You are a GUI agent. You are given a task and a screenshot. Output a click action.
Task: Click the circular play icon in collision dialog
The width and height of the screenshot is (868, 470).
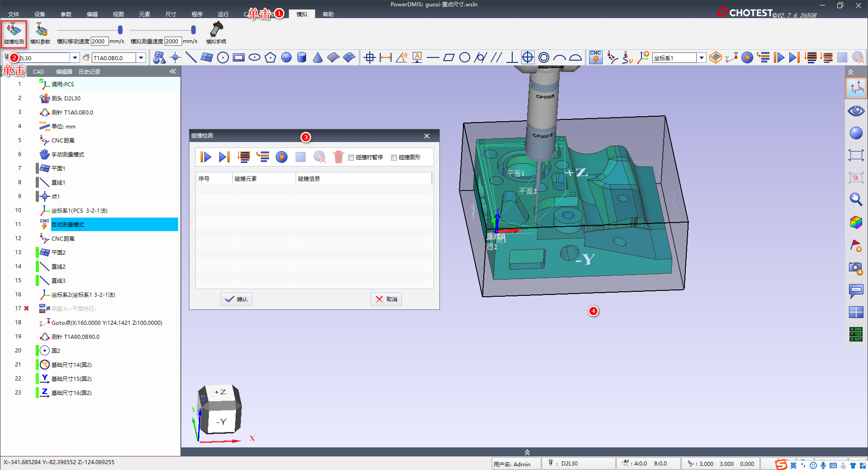(x=282, y=157)
